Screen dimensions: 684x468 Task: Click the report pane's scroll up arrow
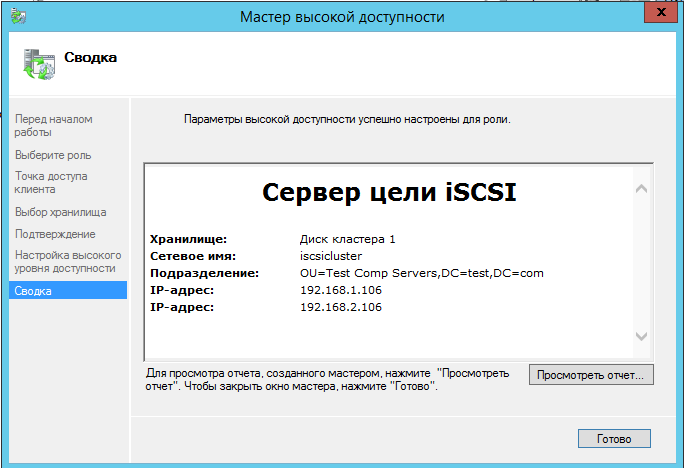[x=642, y=188]
